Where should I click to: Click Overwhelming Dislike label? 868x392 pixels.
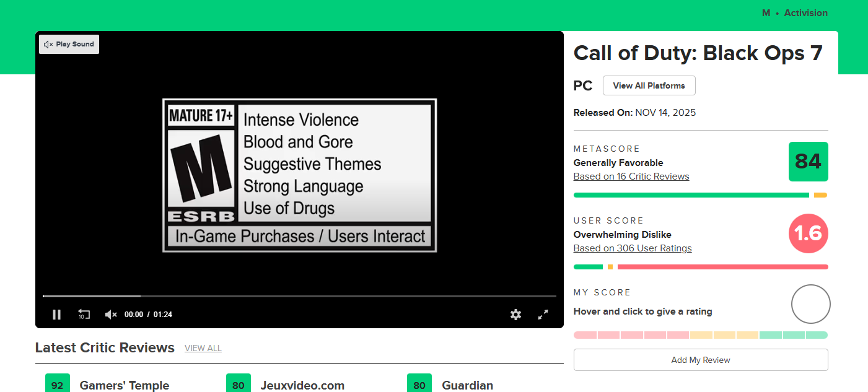(623, 235)
